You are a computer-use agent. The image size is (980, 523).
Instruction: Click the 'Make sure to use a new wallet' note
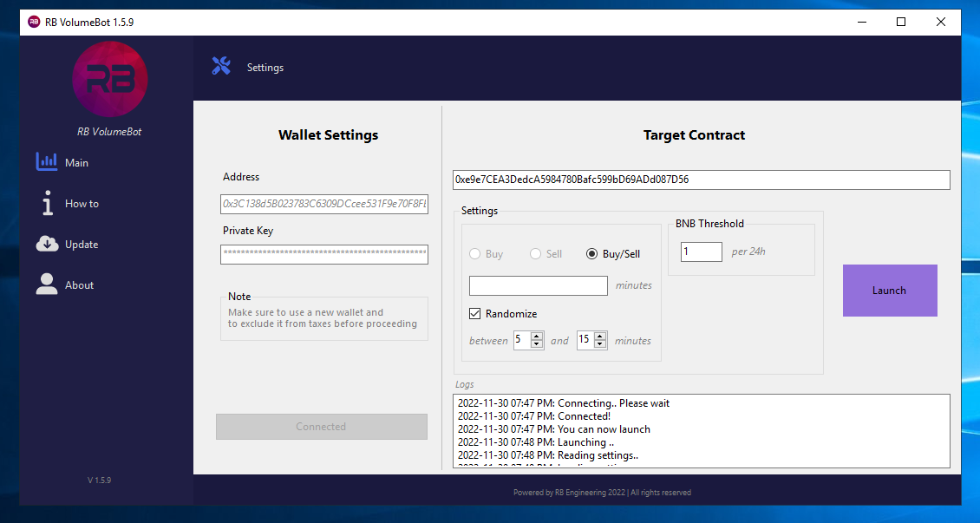click(x=323, y=318)
